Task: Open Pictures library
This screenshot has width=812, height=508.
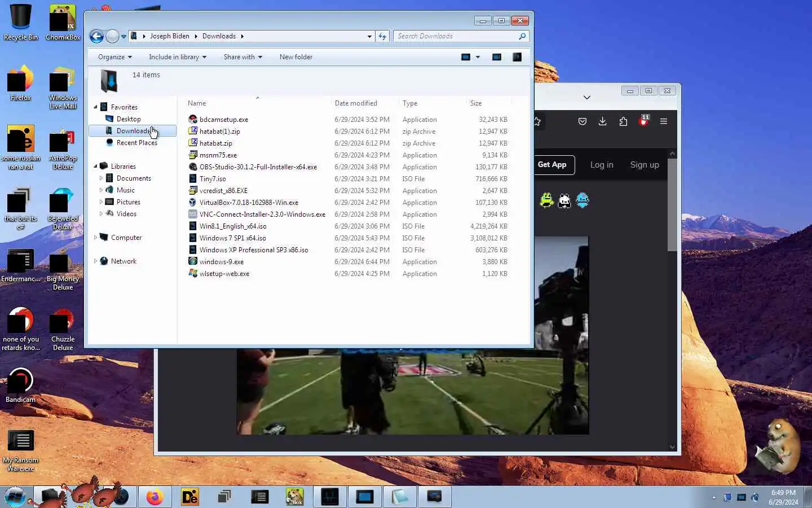Action: coord(128,202)
